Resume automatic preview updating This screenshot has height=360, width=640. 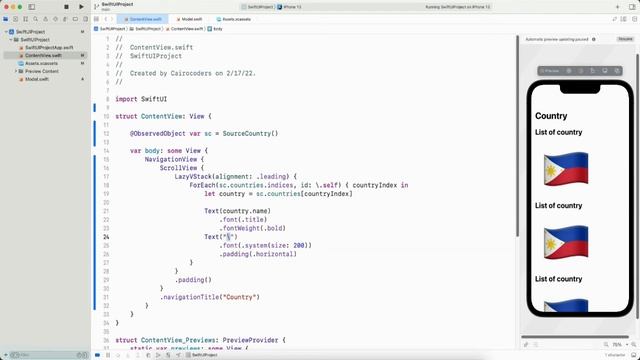(x=625, y=39)
